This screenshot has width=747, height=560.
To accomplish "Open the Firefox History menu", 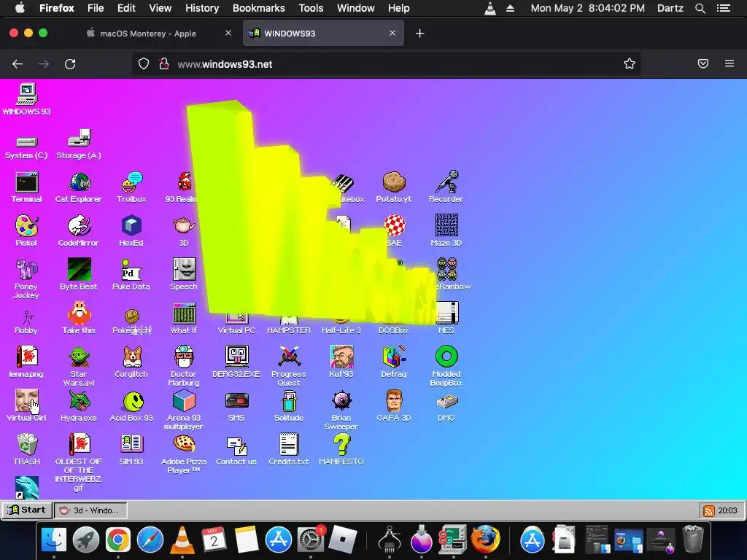I will pyautogui.click(x=202, y=8).
